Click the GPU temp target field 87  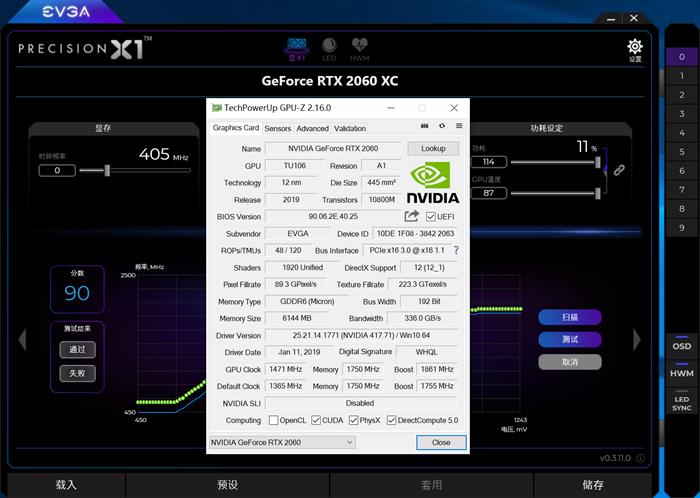tap(489, 193)
